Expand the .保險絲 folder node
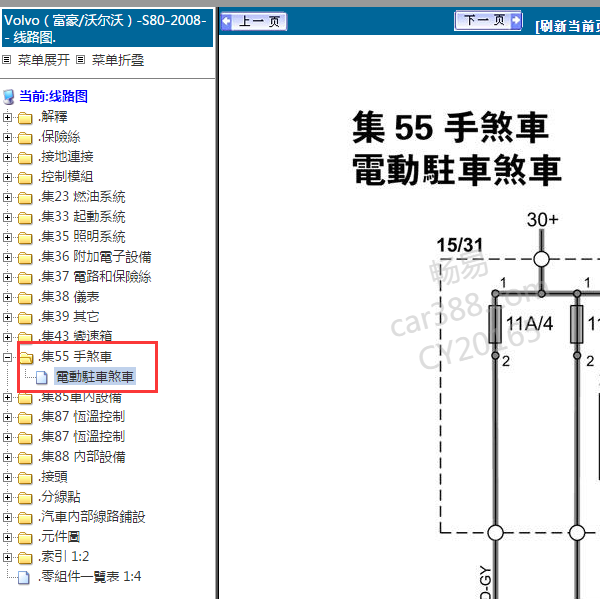Image resolution: width=600 pixels, height=599 pixels. pyautogui.click(x=7, y=137)
